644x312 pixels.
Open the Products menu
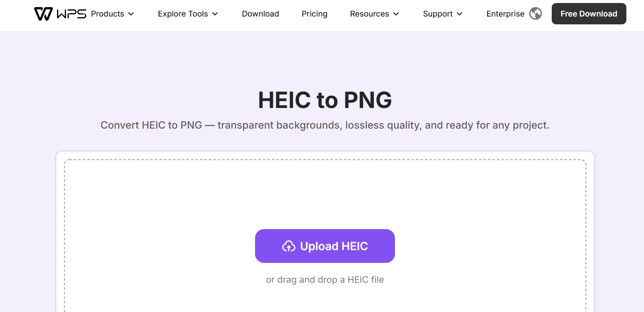click(x=113, y=14)
